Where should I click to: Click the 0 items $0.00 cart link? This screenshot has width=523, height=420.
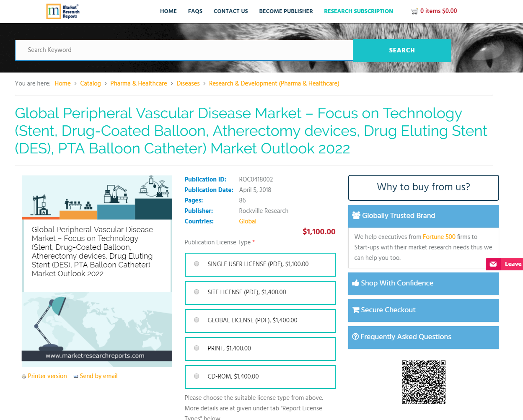coord(438,11)
